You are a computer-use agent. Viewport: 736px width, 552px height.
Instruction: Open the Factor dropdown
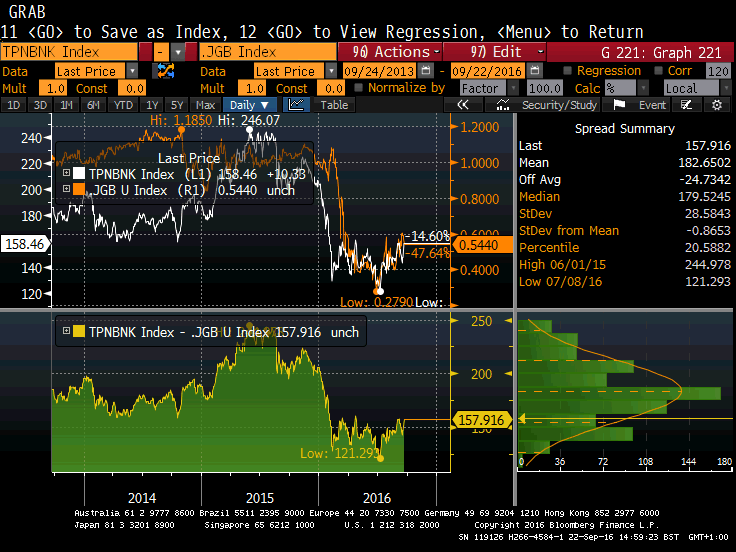pos(513,88)
